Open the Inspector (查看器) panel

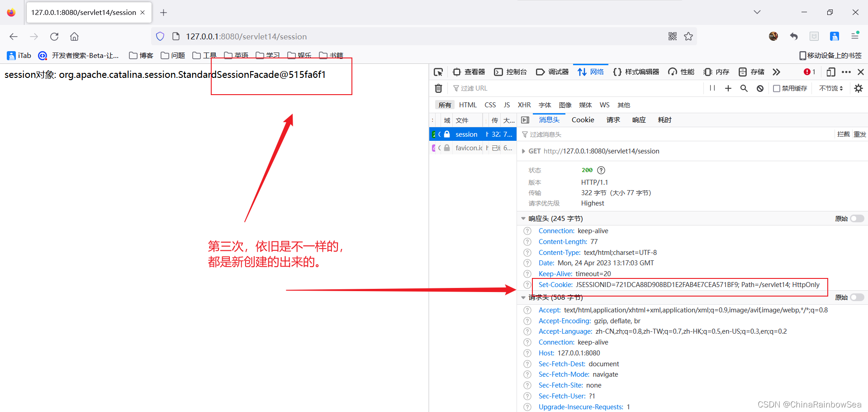point(469,72)
